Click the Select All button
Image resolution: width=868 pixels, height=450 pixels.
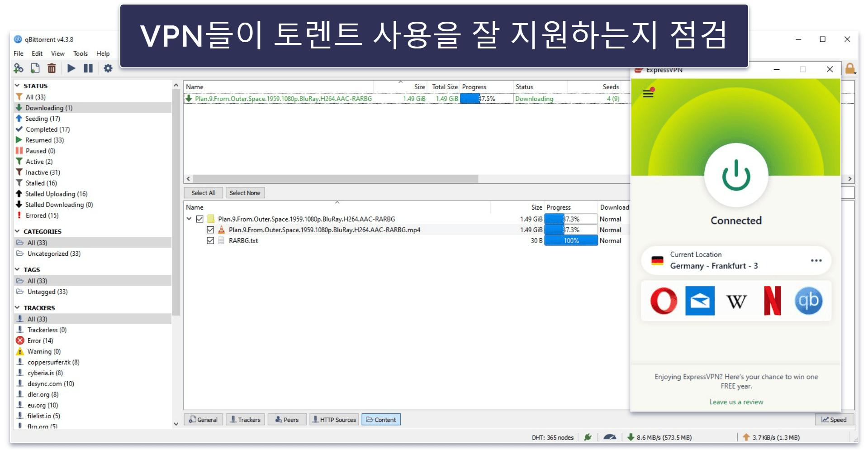click(203, 193)
